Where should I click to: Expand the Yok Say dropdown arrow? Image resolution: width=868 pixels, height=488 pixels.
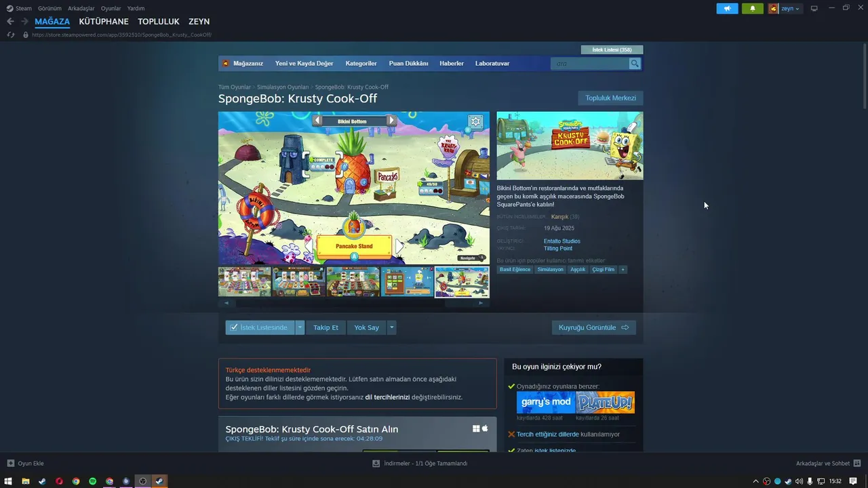pyautogui.click(x=391, y=327)
